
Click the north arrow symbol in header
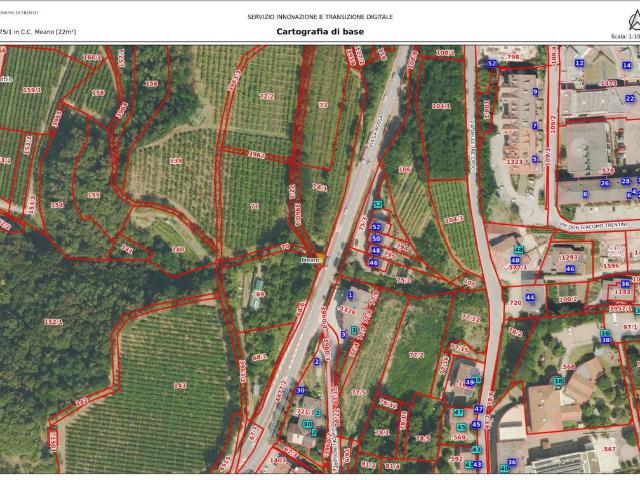point(635,20)
